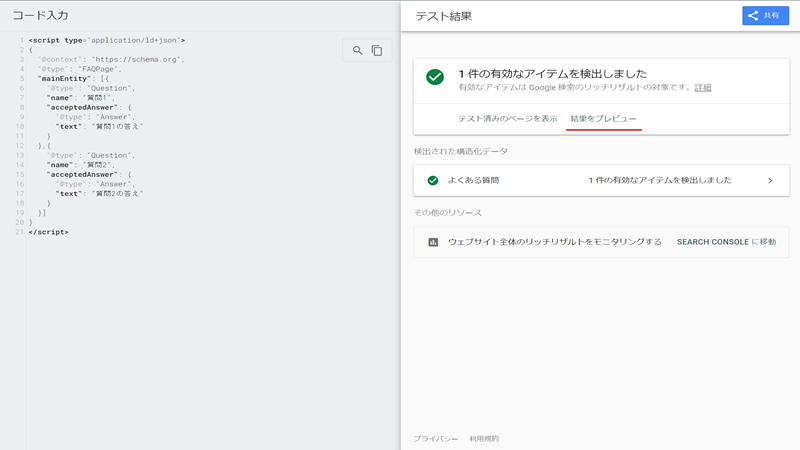Click the chart icon beside Search Console row
800x450 pixels.
[433, 242]
